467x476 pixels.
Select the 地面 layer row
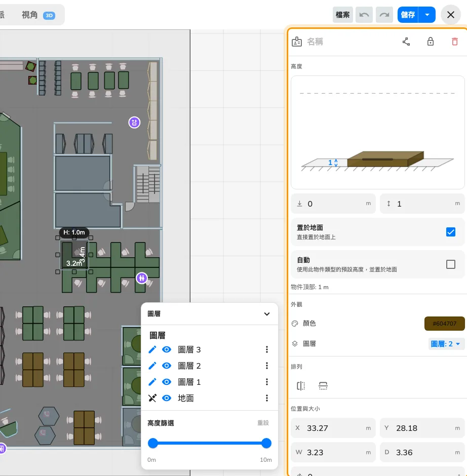[210, 398]
